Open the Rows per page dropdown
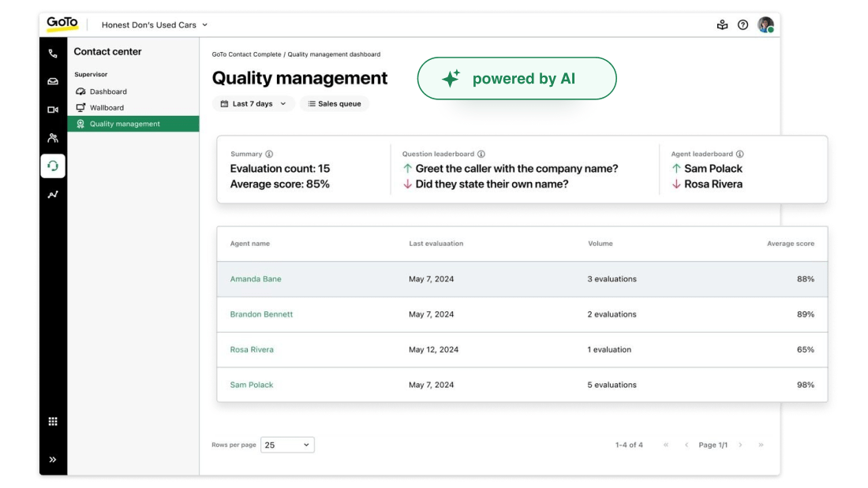This screenshot has width=868, height=488. pos(287,445)
